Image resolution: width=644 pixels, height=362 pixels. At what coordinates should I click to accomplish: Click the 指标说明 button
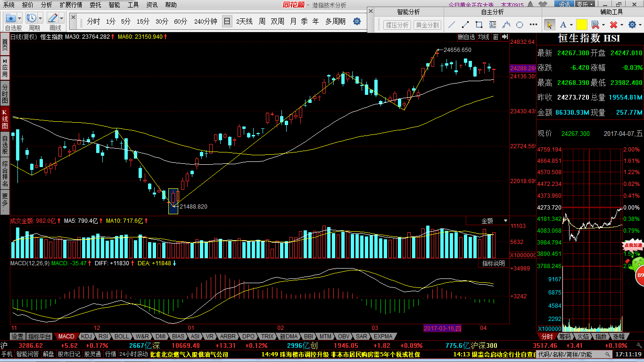(493, 263)
